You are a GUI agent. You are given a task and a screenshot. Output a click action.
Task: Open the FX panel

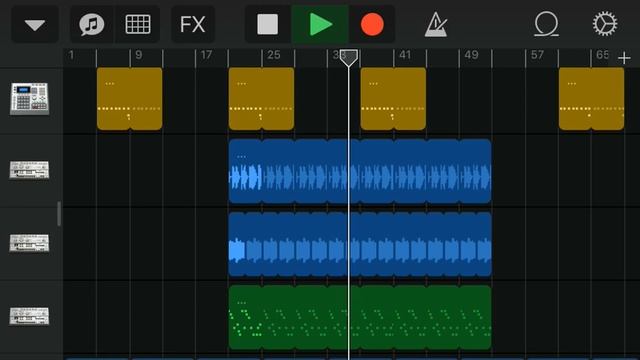(x=193, y=24)
